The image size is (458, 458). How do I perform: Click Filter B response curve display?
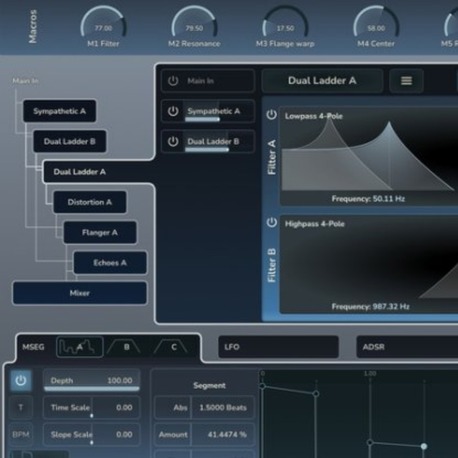point(368,263)
